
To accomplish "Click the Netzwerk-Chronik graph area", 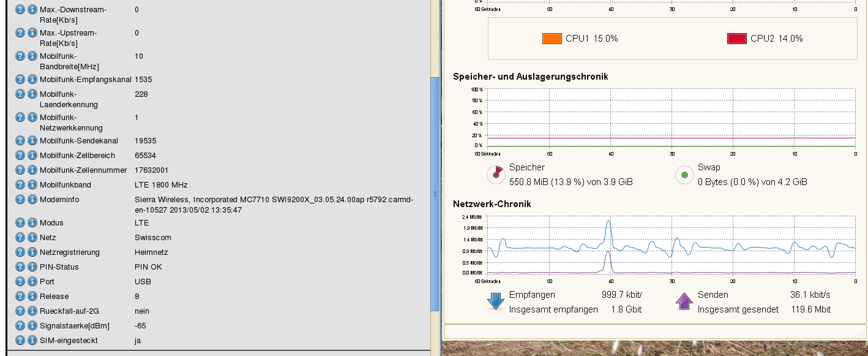I will (x=672, y=244).
